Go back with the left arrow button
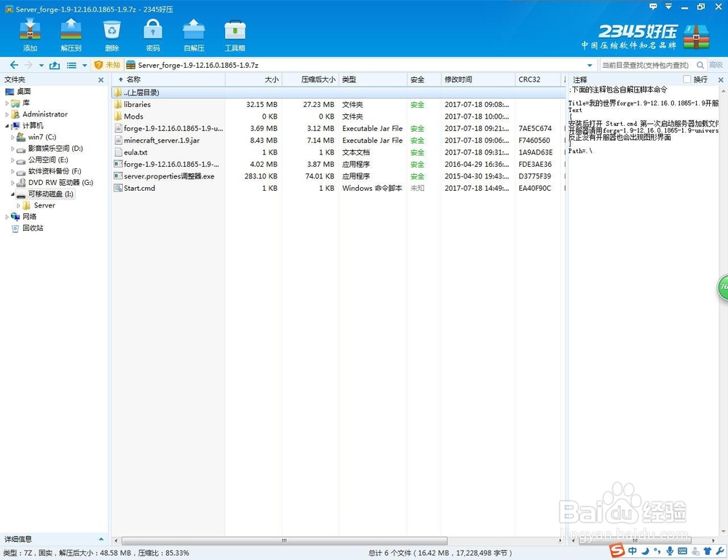Screen dimensions: 728x560 [14, 65]
